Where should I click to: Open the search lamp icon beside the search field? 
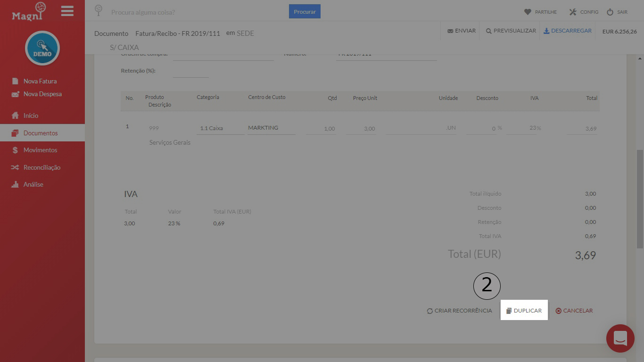[99, 10]
